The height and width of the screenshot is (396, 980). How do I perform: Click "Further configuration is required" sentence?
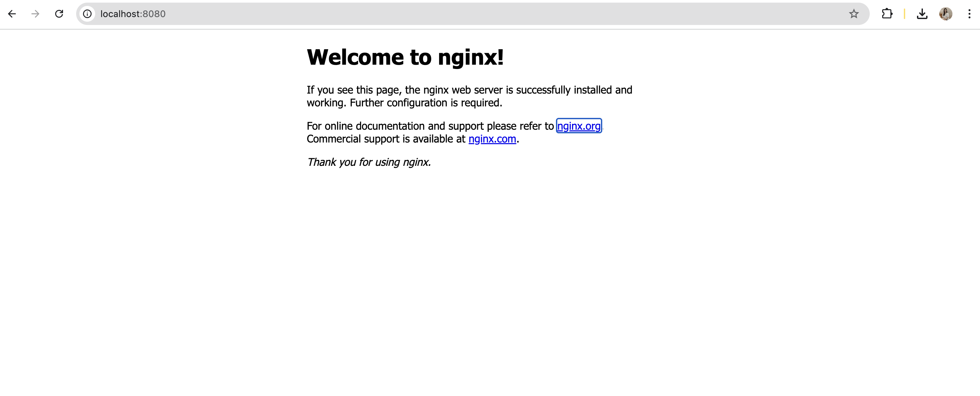tap(426, 103)
